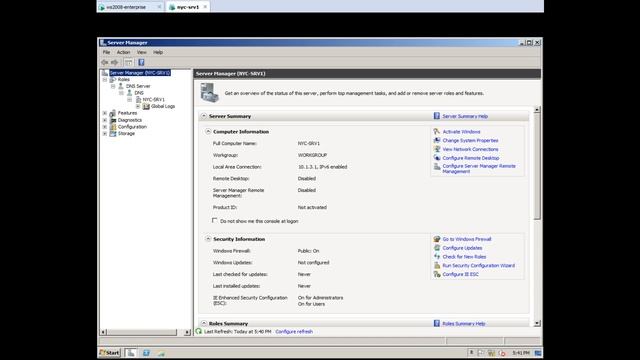Collapse the Roles tree node
The height and width of the screenshot is (360, 640).
[105, 80]
